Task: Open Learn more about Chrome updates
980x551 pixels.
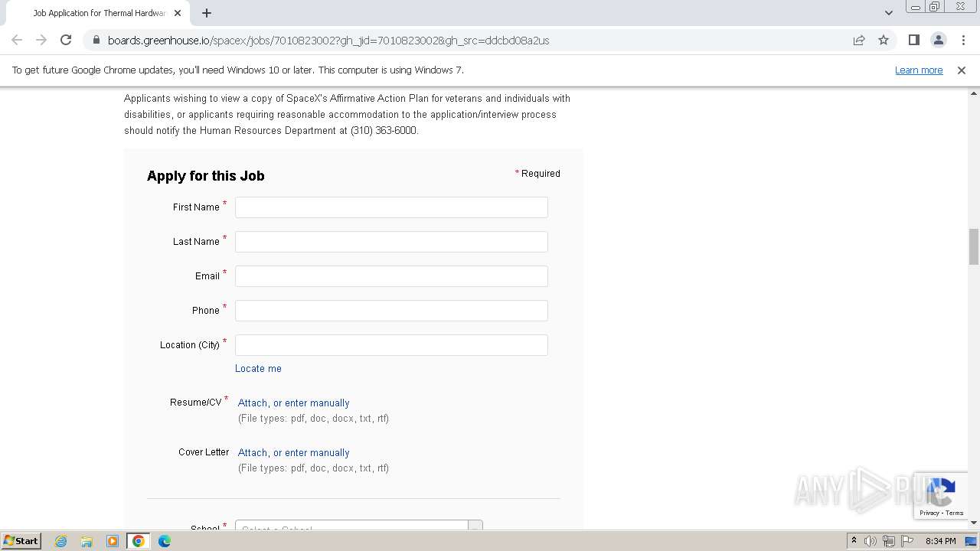Action: 919,70
